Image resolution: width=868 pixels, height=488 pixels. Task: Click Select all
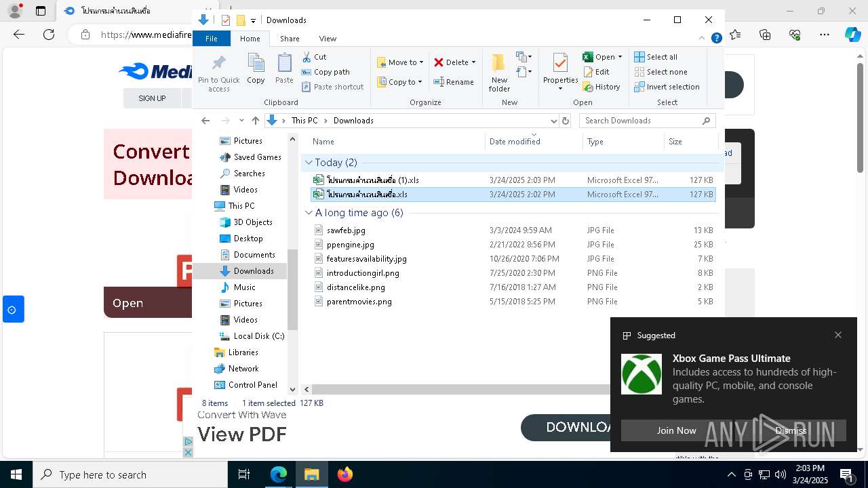coord(655,57)
